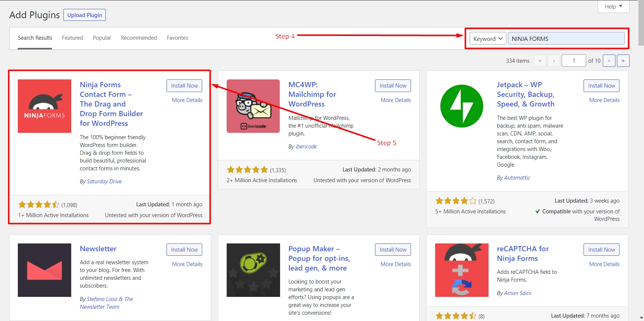Open MC4WP: Mailchimp for WordPress title
This screenshot has width=644, height=321.
312,94
